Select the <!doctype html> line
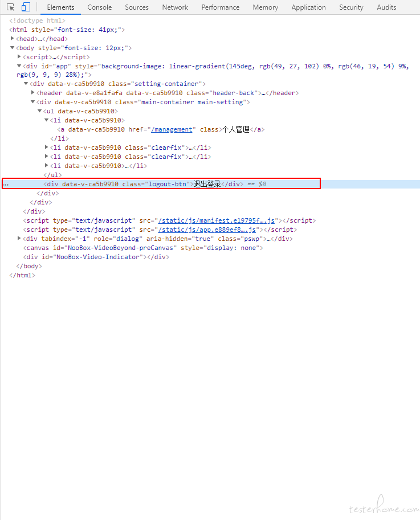The height and width of the screenshot is (520, 420). 37,21
